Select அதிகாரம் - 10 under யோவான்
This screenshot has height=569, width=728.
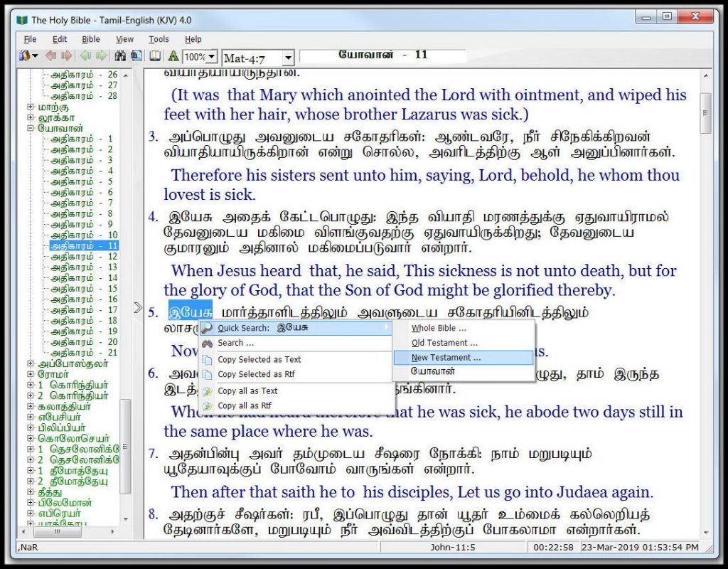click(84, 235)
